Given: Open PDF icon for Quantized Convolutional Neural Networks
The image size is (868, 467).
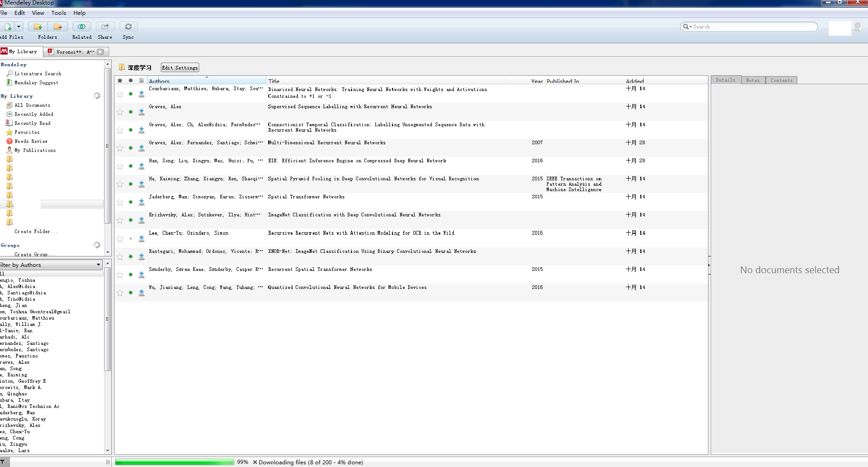Looking at the screenshot, I should coord(142,293).
